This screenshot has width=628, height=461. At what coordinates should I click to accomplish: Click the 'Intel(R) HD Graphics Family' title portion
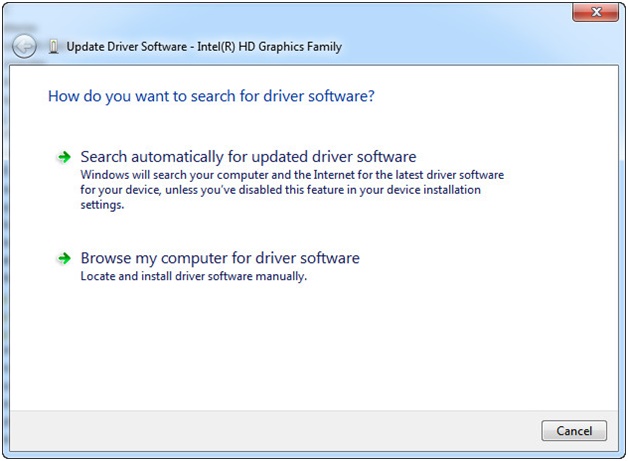pyautogui.click(x=272, y=47)
